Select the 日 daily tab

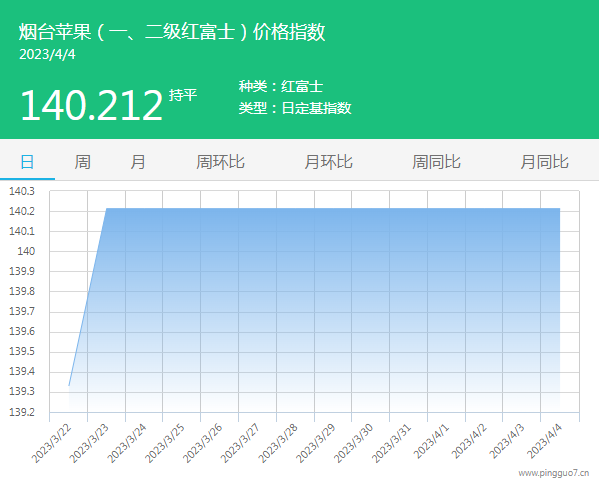[27, 162]
